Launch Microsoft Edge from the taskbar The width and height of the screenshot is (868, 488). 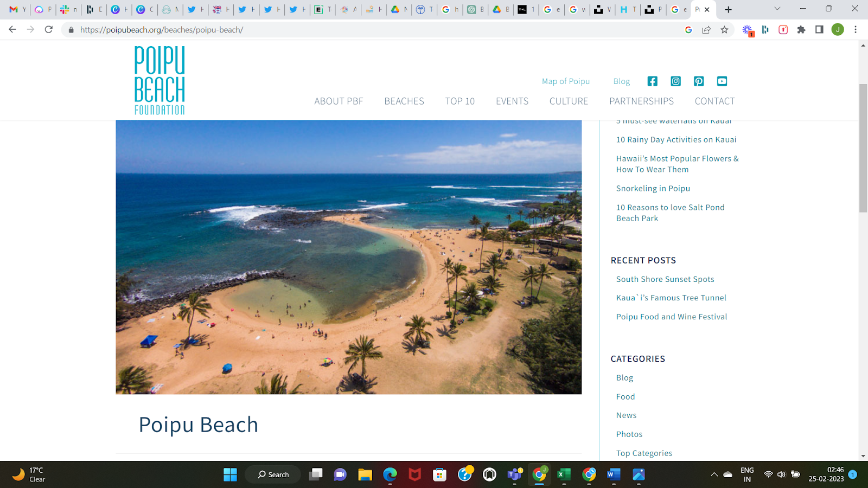pyautogui.click(x=390, y=475)
